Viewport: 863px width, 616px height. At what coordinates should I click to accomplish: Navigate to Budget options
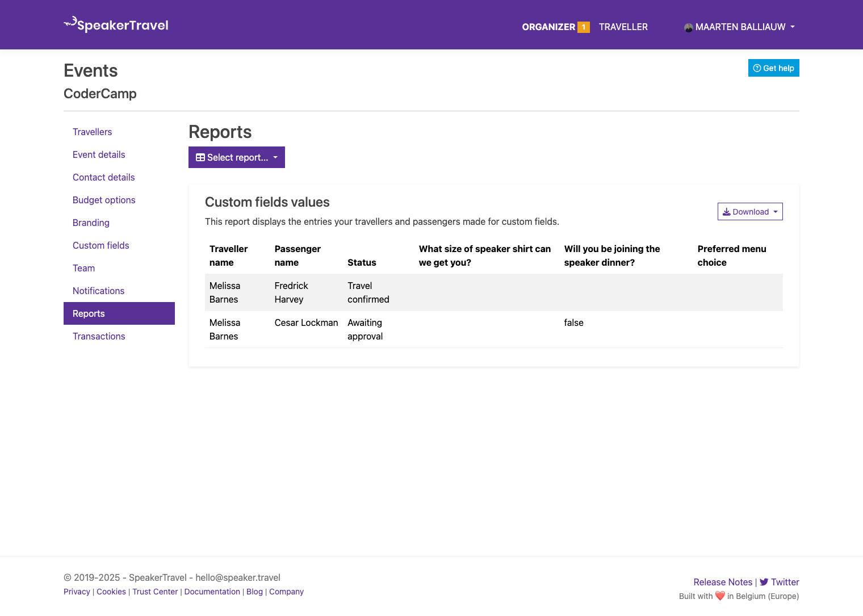pyautogui.click(x=104, y=200)
